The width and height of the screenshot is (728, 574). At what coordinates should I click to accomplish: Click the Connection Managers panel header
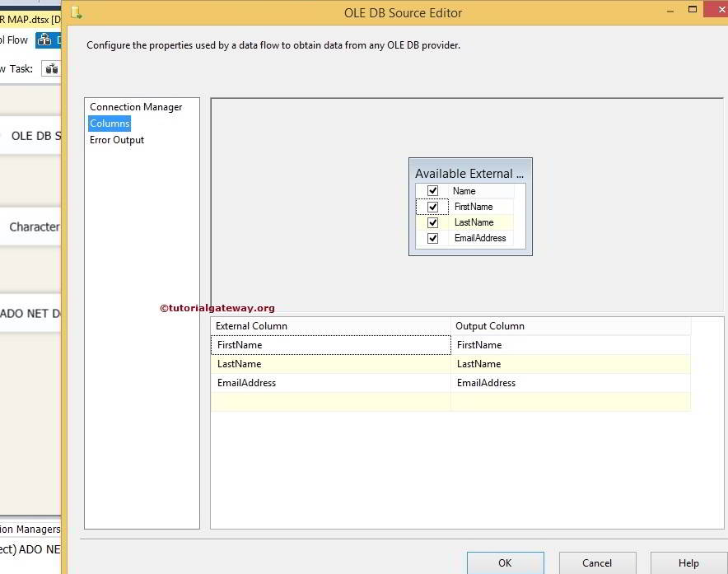(30, 529)
